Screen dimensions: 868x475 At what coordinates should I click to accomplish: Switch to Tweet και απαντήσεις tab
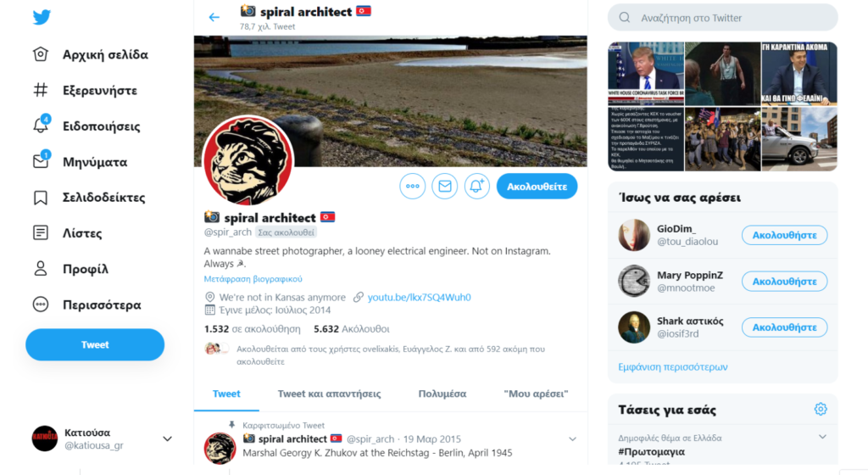(330, 394)
